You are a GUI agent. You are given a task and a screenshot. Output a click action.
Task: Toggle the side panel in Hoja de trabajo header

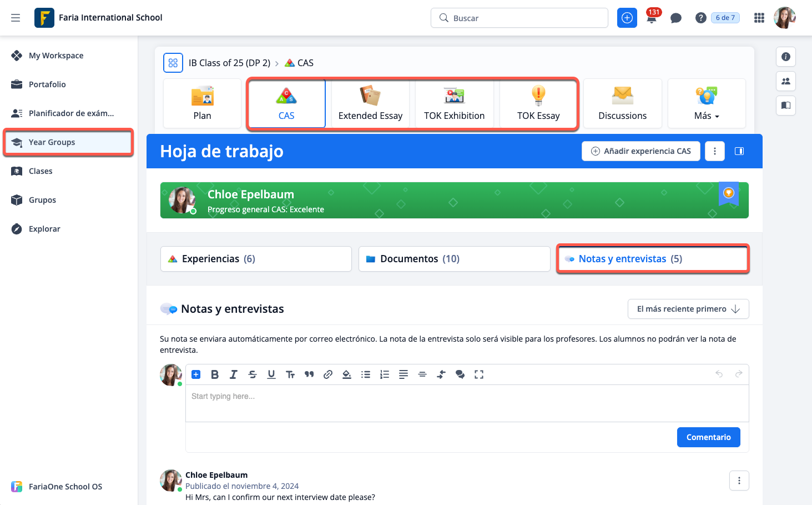(739, 151)
